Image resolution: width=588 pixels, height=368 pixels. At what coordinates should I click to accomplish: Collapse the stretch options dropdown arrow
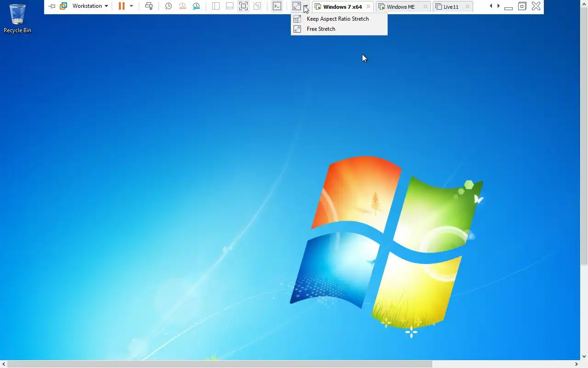(306, 6)
